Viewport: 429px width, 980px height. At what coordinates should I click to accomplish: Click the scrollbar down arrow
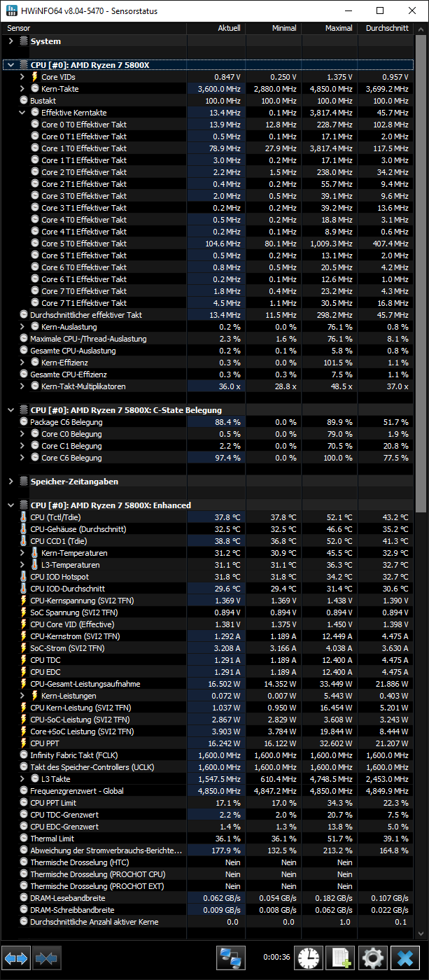421,932
